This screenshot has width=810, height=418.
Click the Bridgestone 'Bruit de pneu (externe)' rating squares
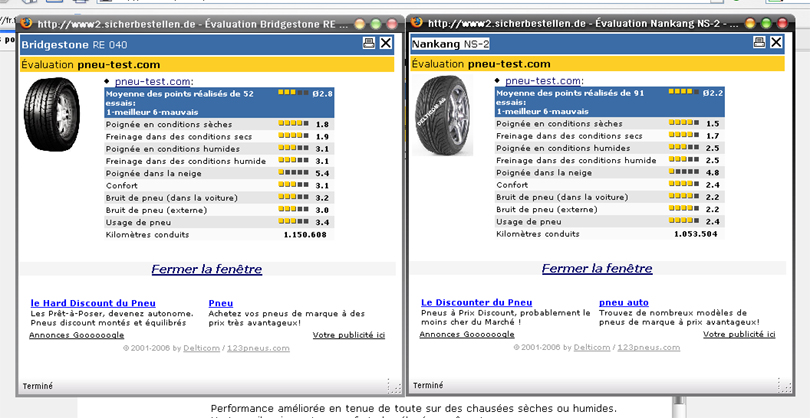[x=293, y=209]
